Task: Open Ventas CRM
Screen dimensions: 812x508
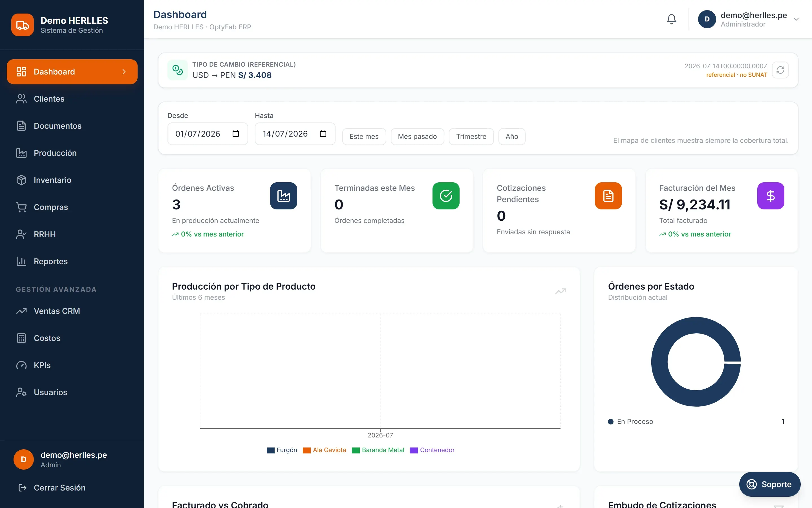Action: [x=72, y=311]
